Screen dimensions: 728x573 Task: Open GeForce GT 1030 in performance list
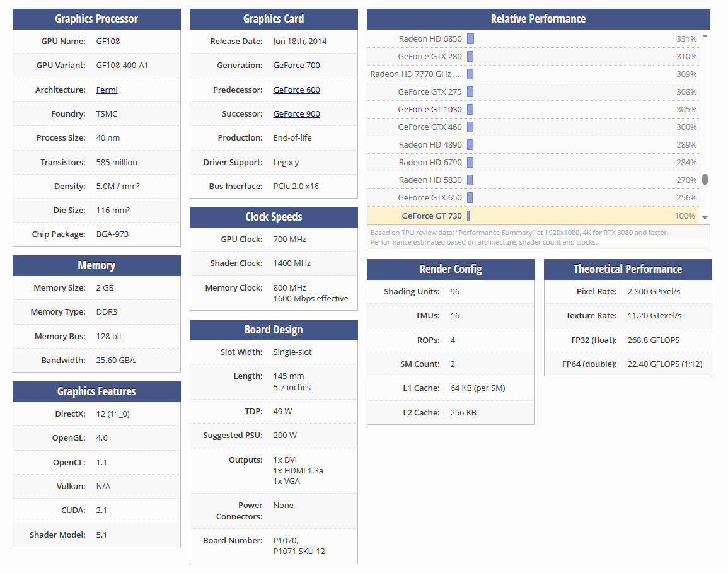pyautogui.click(x=429, y=110)
